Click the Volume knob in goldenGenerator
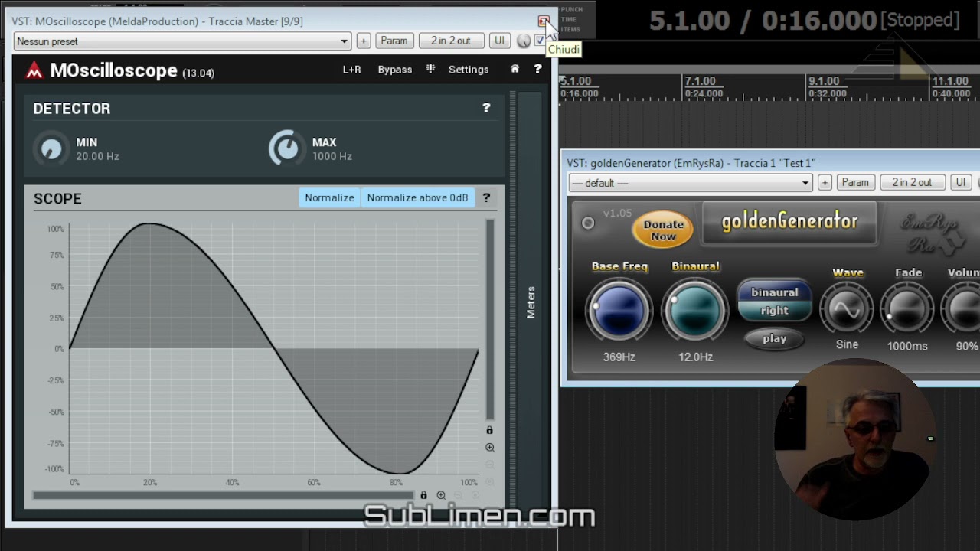The height and width of the screenshot is (551, 980). pyautogui.click(x=963, y=309)
